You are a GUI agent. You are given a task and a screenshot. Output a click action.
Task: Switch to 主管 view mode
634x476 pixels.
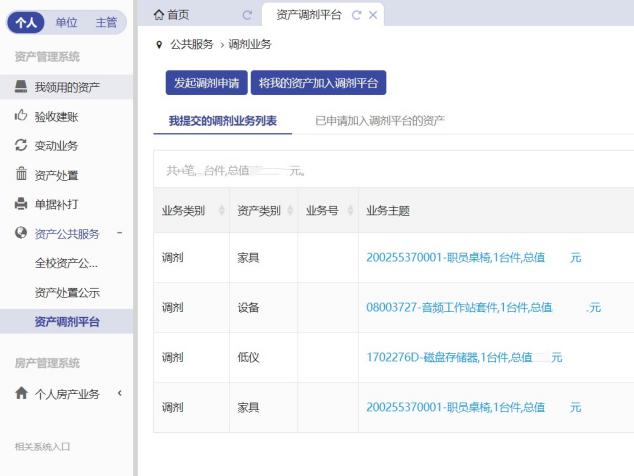105,22
